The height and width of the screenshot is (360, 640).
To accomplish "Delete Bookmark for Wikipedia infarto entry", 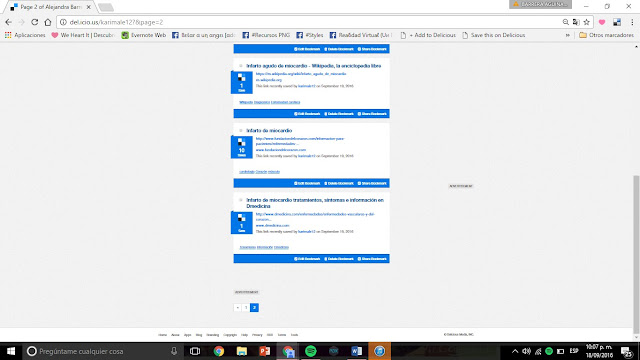I will point(339,114).
